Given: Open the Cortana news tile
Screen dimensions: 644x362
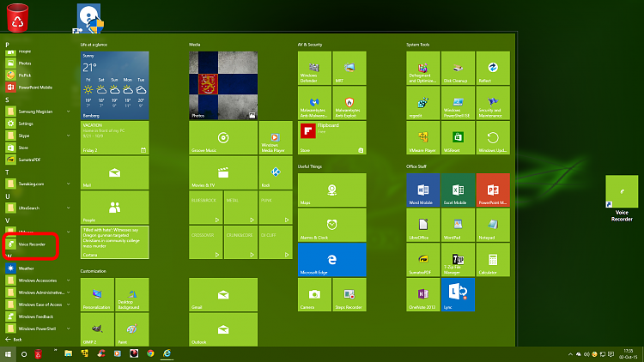Looking at the screenshot, I should tap(114, 242).
